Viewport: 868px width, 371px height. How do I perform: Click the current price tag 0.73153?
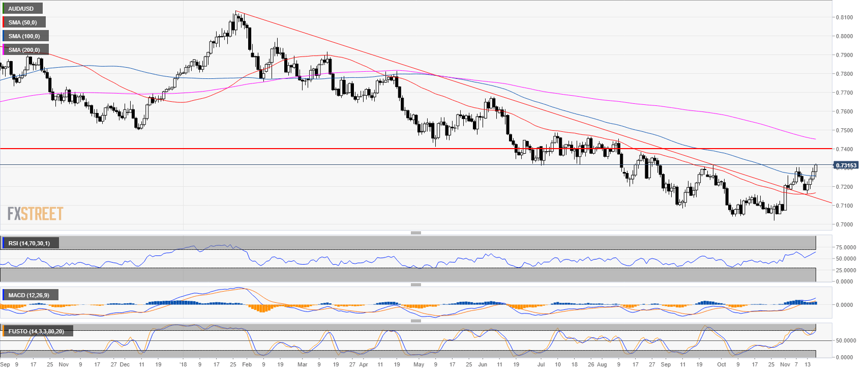[x=846, y=165]
